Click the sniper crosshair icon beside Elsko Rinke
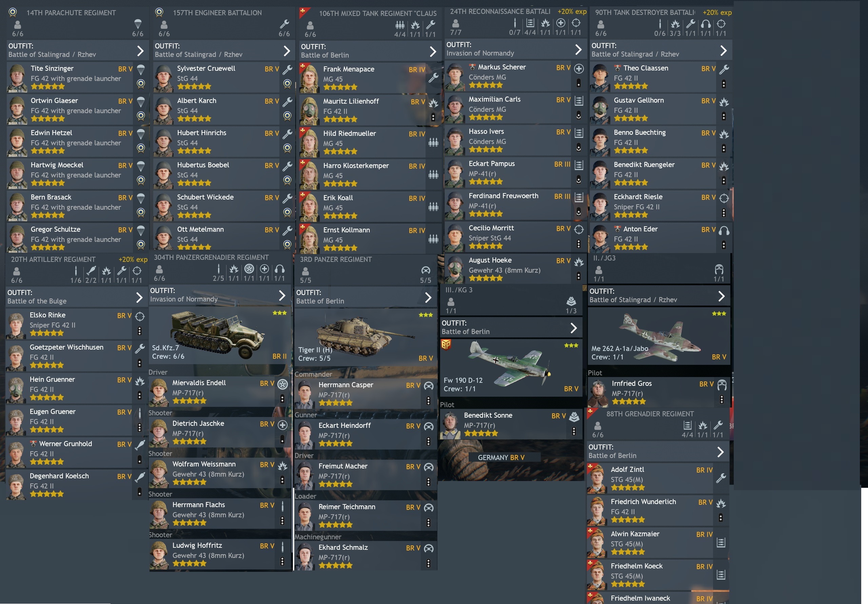The height and width of the screenshot is (604, 868). (x=140, y=316)
